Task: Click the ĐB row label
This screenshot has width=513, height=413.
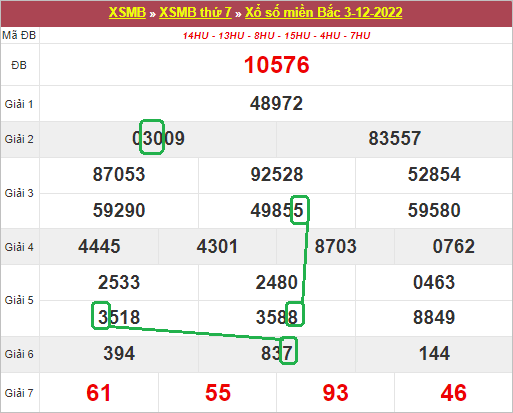Action: (19, 65)
